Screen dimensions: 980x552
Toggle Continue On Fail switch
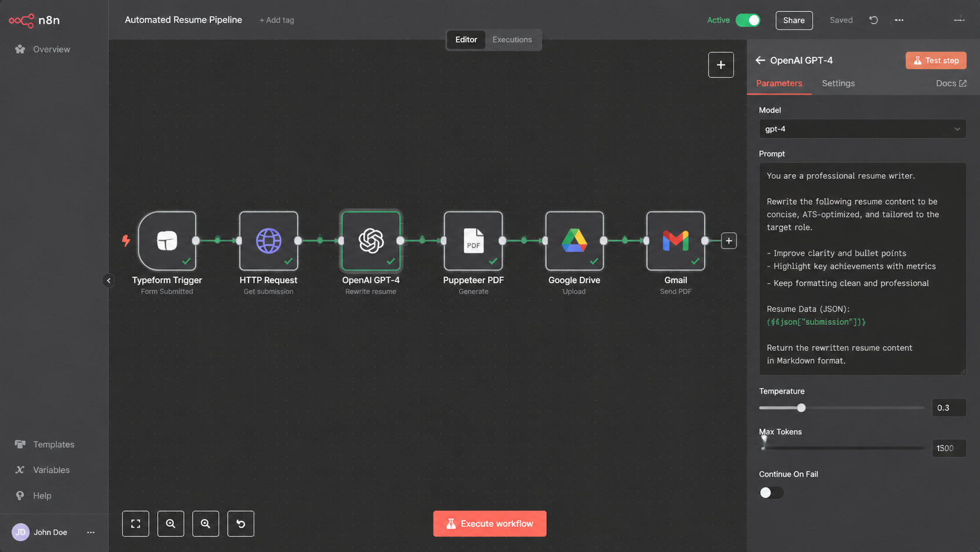click(771, 493)
